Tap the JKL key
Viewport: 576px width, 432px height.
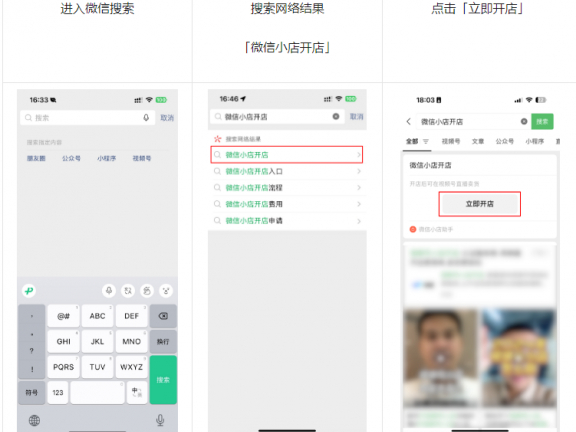97,342
